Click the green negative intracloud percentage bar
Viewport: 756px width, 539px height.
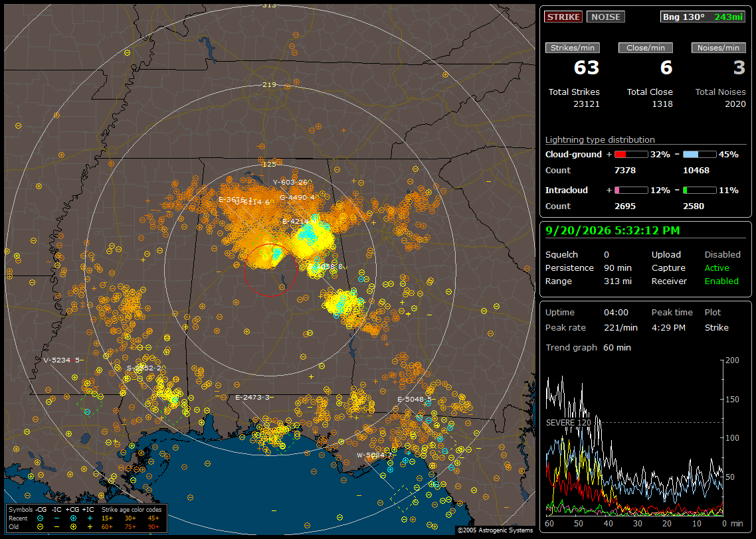click(x=700, y=191)
